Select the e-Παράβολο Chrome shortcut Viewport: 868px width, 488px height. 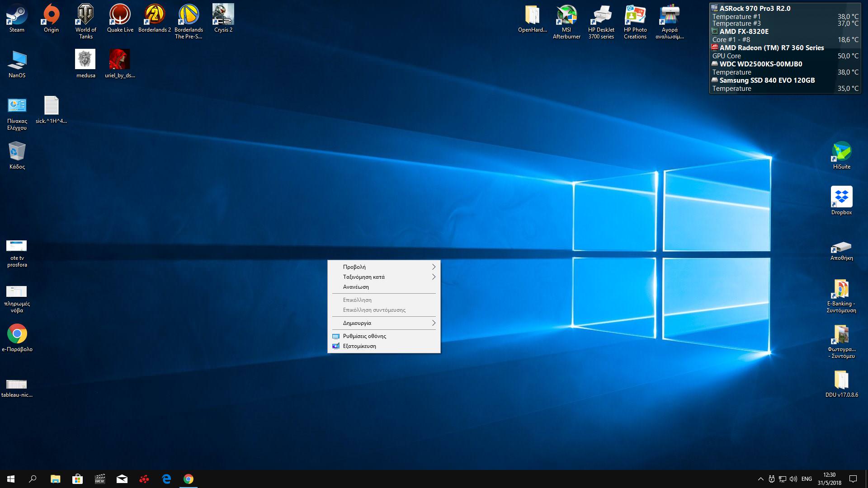17,338
